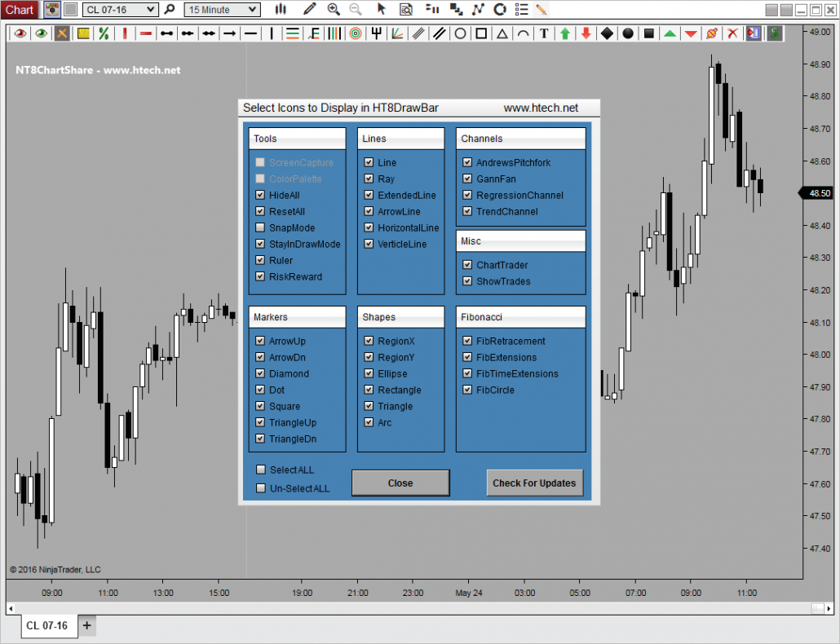
Task: Click the zoom in magnifier
Action: [x=334, y=9]
